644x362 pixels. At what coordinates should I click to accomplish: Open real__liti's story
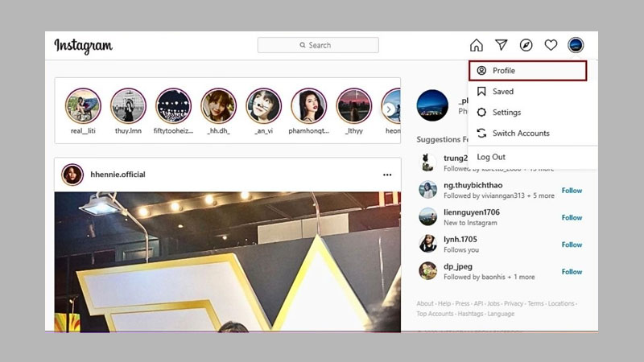83,106
